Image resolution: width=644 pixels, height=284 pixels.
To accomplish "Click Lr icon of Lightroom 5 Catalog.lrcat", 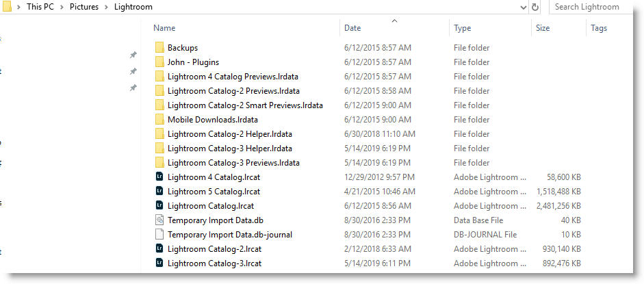I will (159, 191).
